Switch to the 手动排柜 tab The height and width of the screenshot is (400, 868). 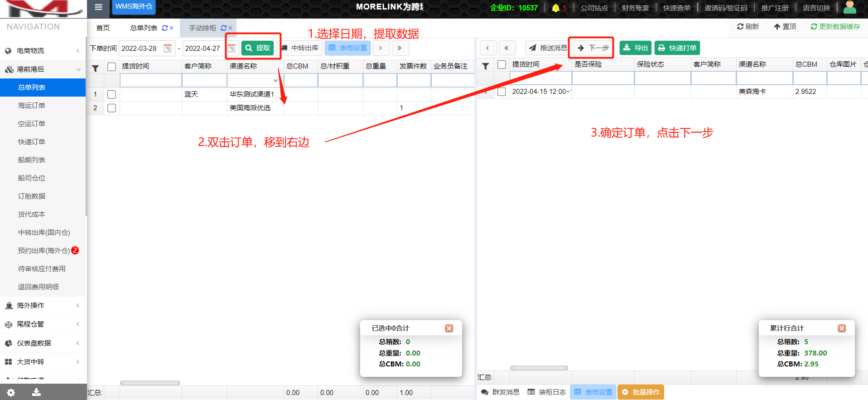tap(203, 28)
